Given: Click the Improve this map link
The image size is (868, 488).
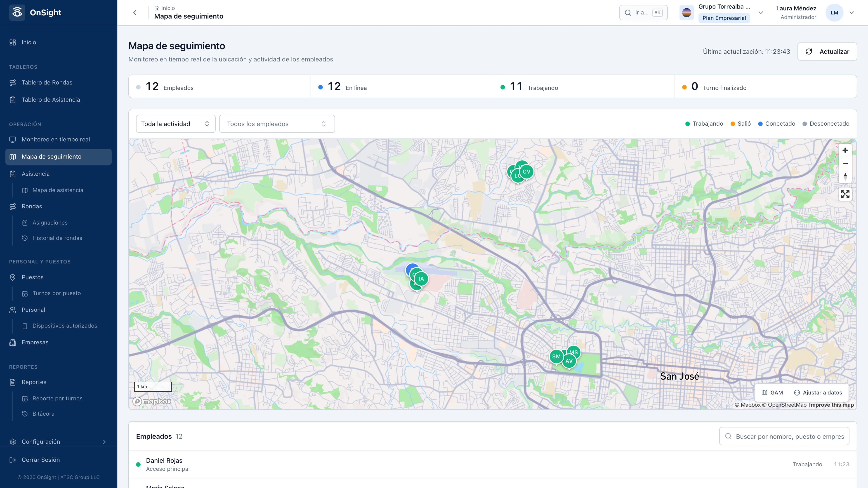Looking at the screenshot, I should [831, 405].
